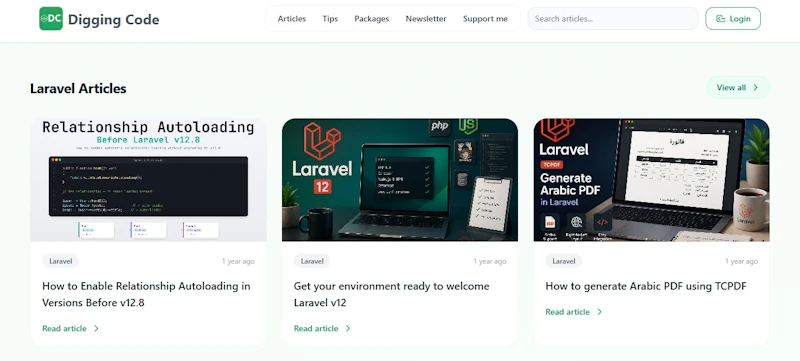The width and height of the screenshot is (800, 361).
Task: Click chevron after Read article, Laravel v12 card
Action: tap(348, 328)
